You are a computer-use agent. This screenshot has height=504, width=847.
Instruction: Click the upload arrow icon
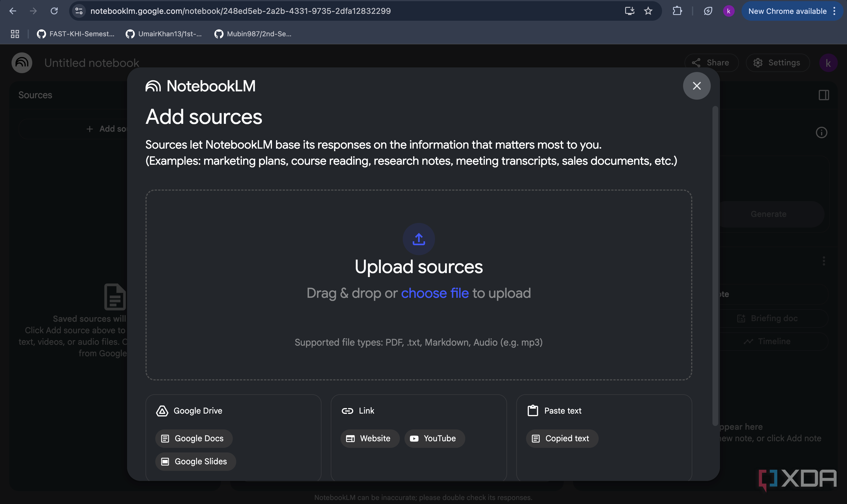(419, 239)
